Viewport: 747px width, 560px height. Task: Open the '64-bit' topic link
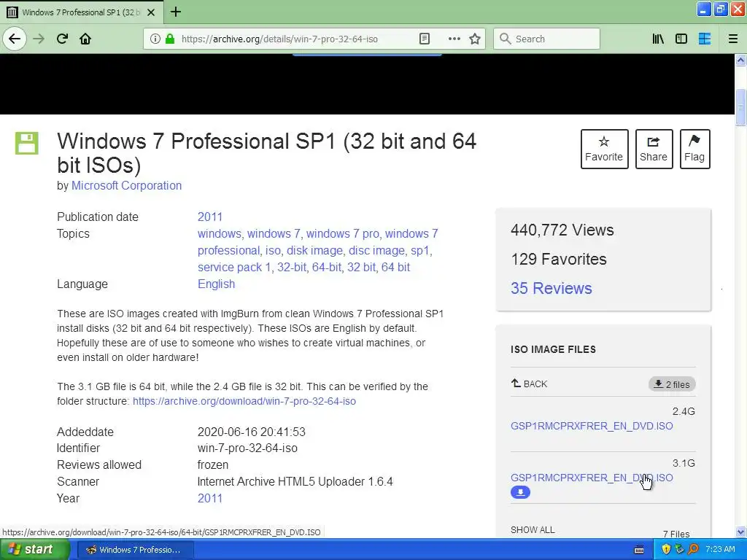click(x=326, y=267)
